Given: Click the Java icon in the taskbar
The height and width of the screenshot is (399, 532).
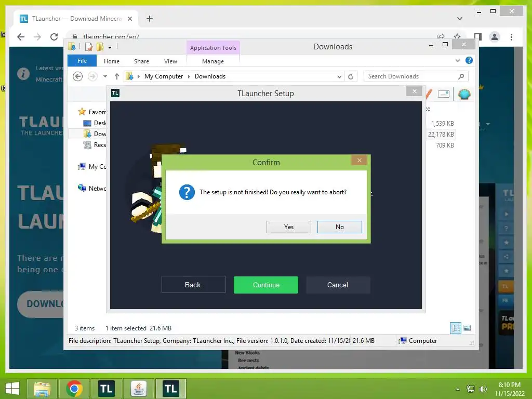Looking at the screenshot, I should pyautogui.click(x=138, y=389).
